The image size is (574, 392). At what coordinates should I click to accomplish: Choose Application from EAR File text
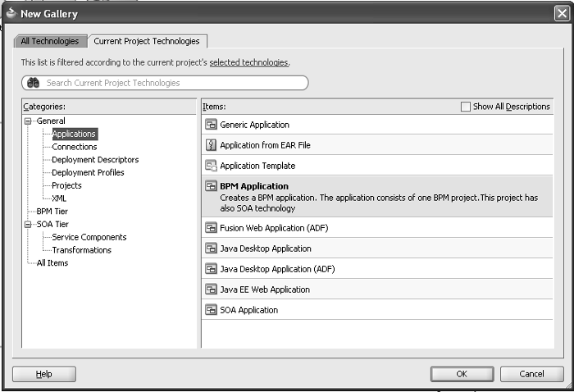(265, 145)
